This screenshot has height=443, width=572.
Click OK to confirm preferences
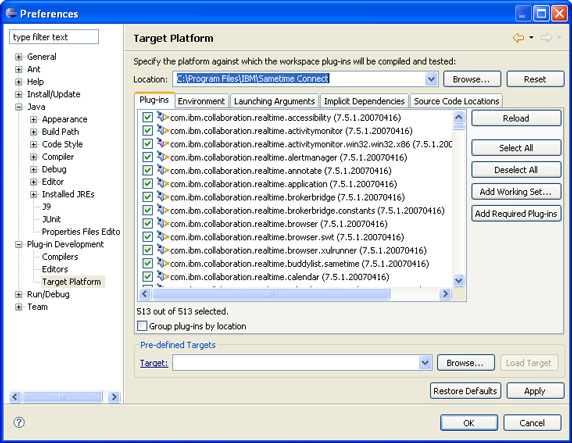469,423
